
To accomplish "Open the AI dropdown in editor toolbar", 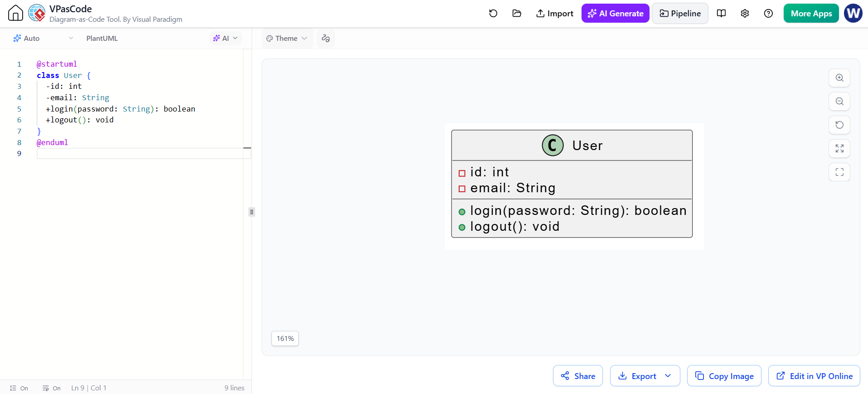I will point(225,39).
